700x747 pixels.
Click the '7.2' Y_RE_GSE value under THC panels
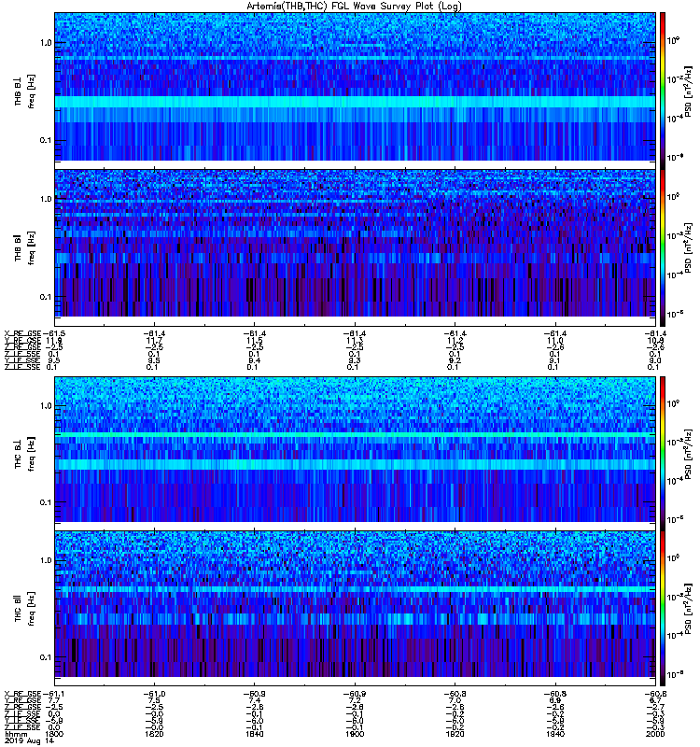pyautogui.click(x=355, y=701)
